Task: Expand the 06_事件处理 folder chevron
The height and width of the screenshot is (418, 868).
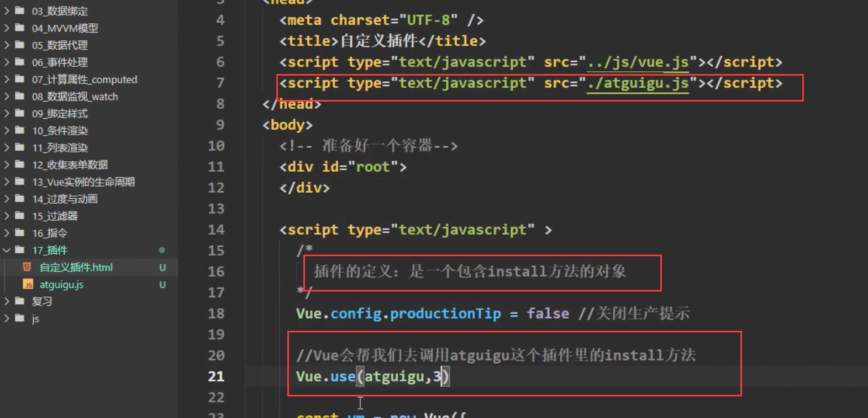Action: coord(7,62)
